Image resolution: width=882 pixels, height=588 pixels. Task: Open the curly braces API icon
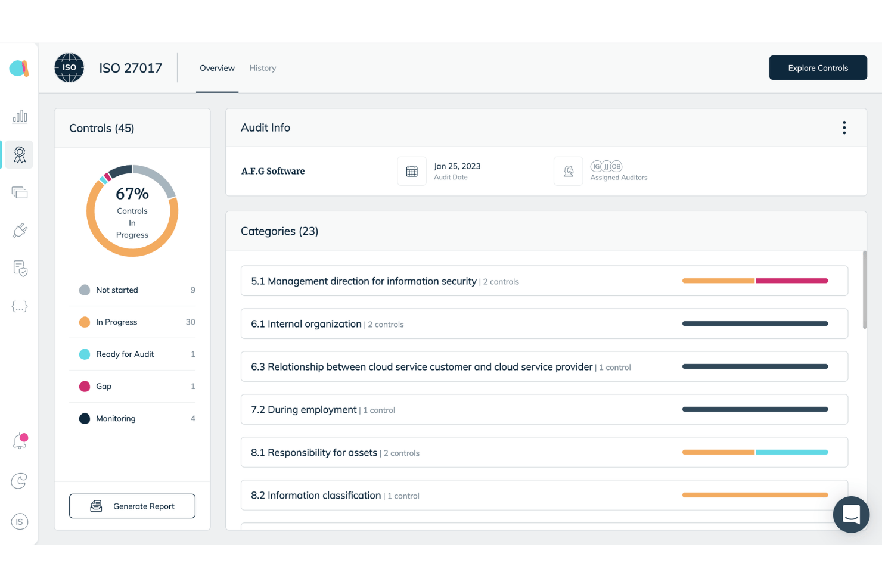tap(20, 307)
